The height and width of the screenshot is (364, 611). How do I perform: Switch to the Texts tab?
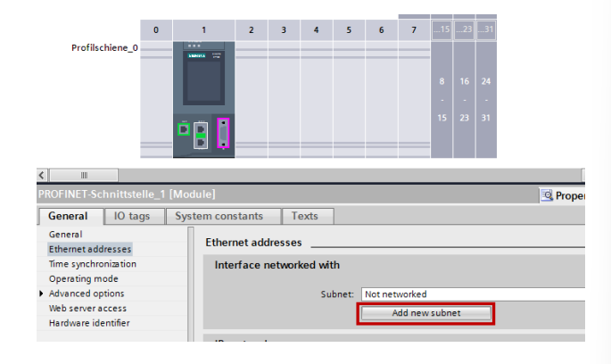[x=306, y=216]
